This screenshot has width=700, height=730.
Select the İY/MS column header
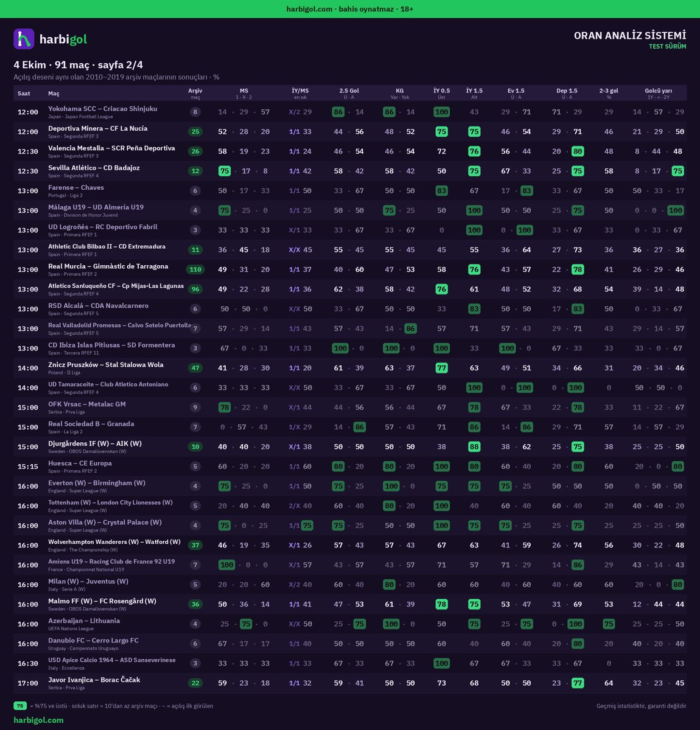click(x=300, y=93)
